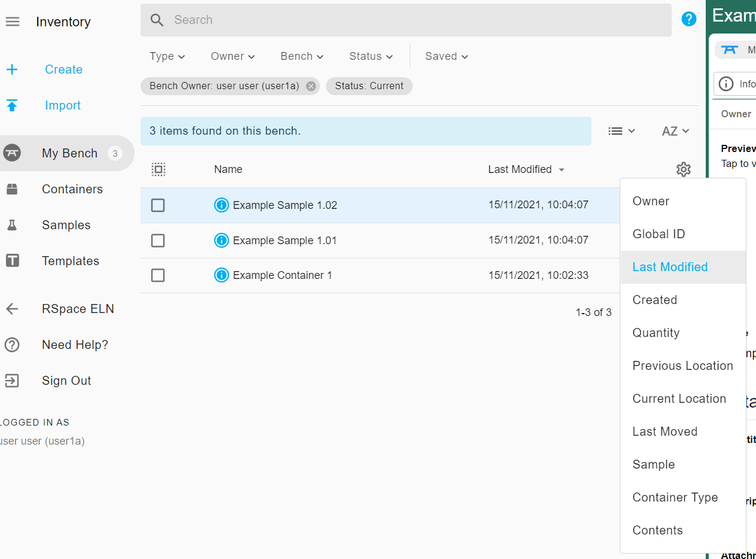
Task: Choose Owner in the column menu
Action: [x=683, y=201]
